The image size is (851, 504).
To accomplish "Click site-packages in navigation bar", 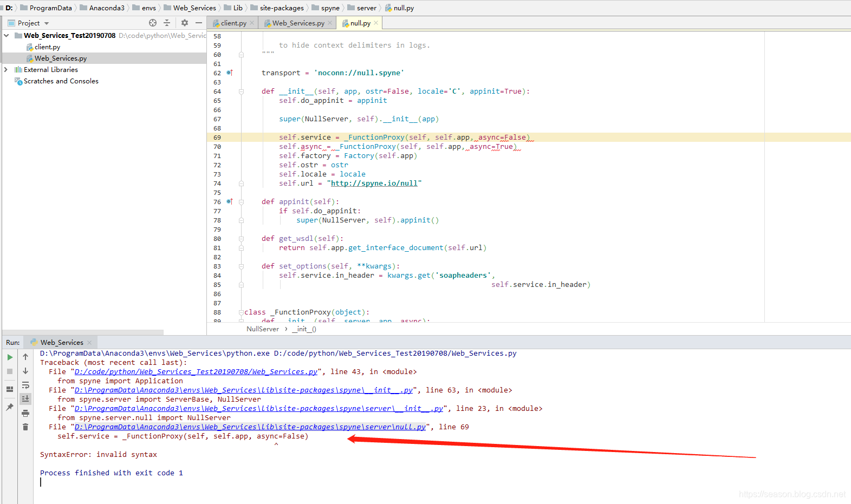I will (x=277, y=8).
